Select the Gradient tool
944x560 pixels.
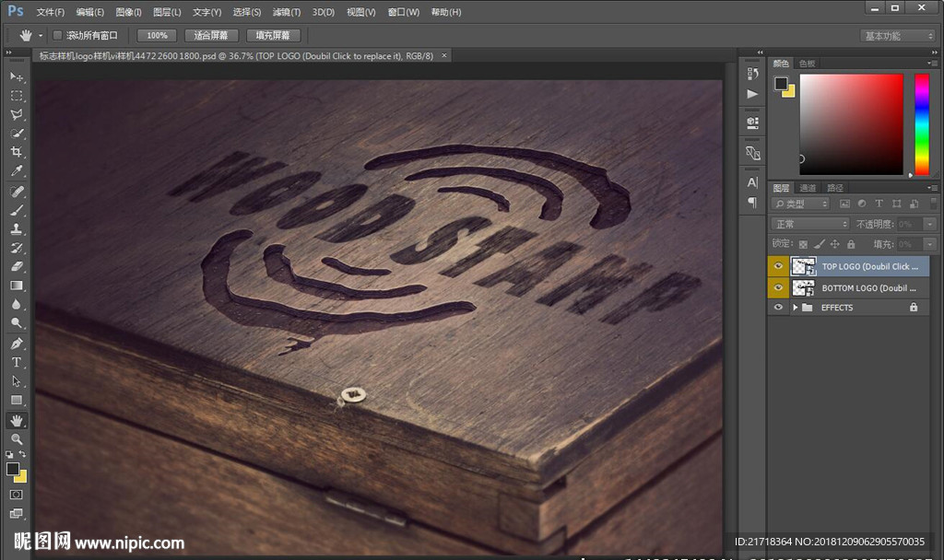[x=17, y=286]
